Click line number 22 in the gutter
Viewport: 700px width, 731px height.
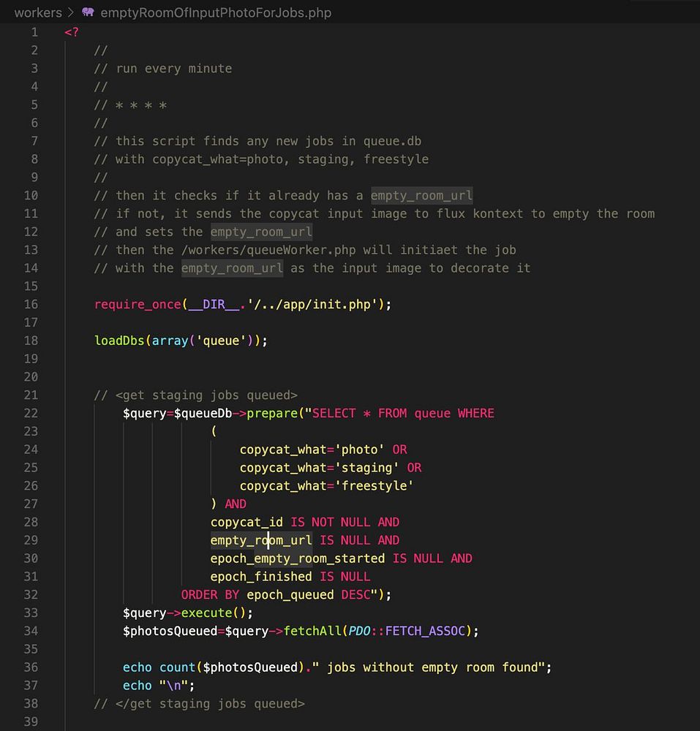(x=31, y=414)
